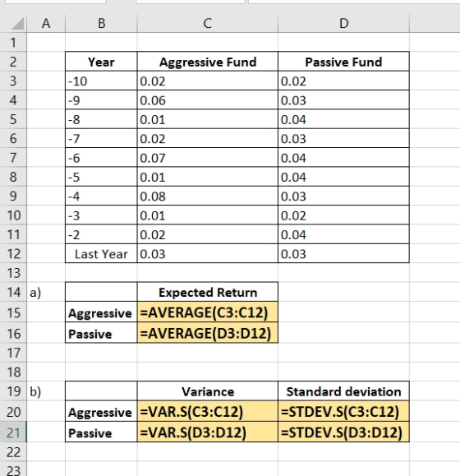
Task: Select the cell containing -6
Action: [101, 158]
